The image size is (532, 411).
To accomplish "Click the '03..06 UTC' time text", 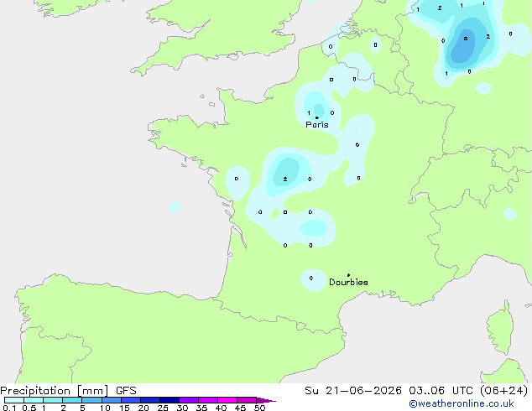I will (x=441, y=391).
